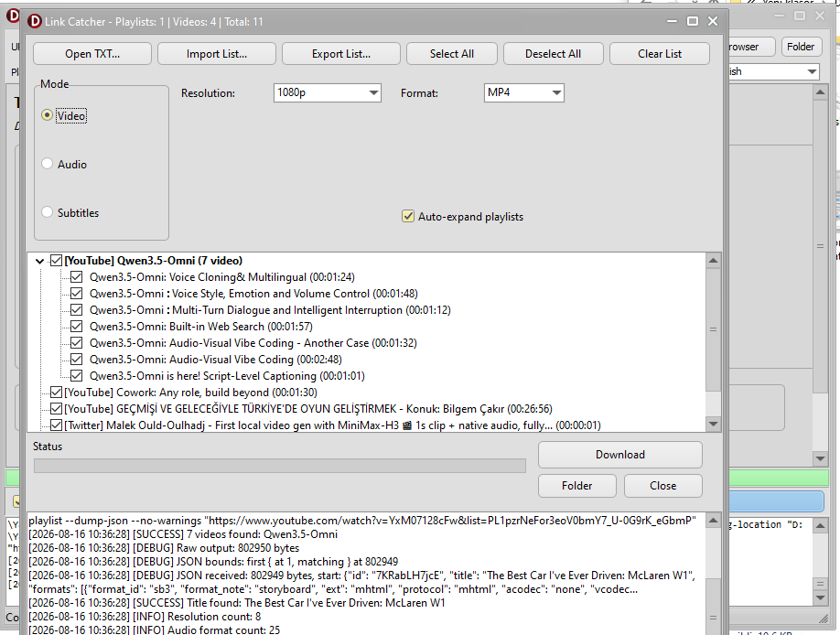The width and height of the screenshot is (840, 635).
Task: Uncheck GEÇMİŞİ VE GELECEĞİYLE video checkbox
Action: (x=56, y=409)
